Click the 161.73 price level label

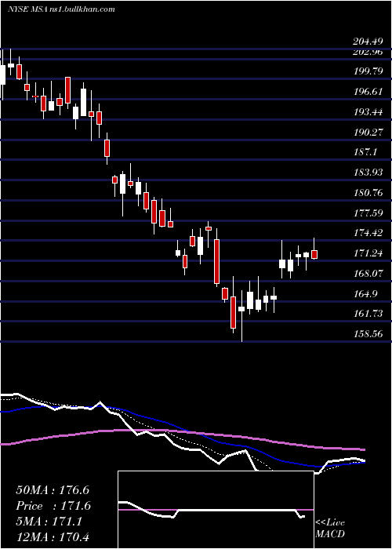[x=368, y=314]
